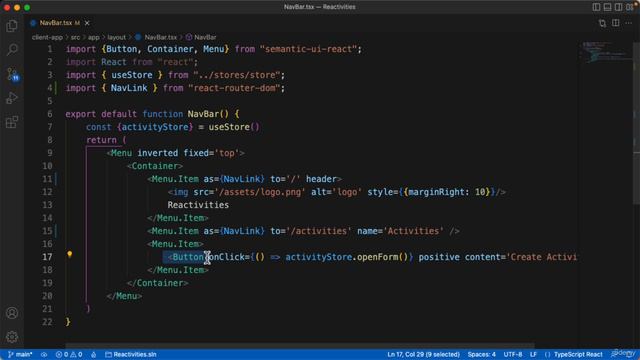This screenshot has height=360, width=640.
Task: Open the Search view in activity bar
Action: (x=12, y=50)
